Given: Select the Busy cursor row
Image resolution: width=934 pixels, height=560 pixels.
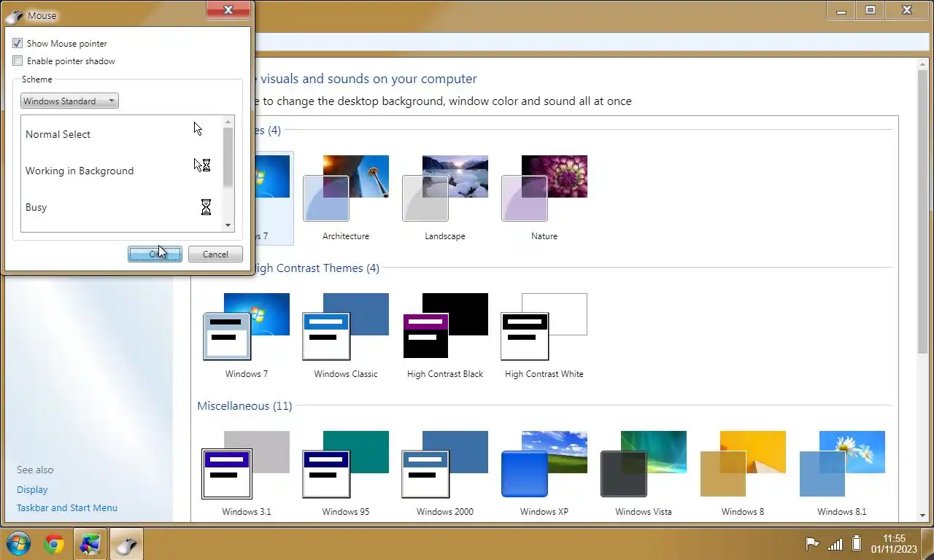Looking at the screenshot, I should point(121,207).
